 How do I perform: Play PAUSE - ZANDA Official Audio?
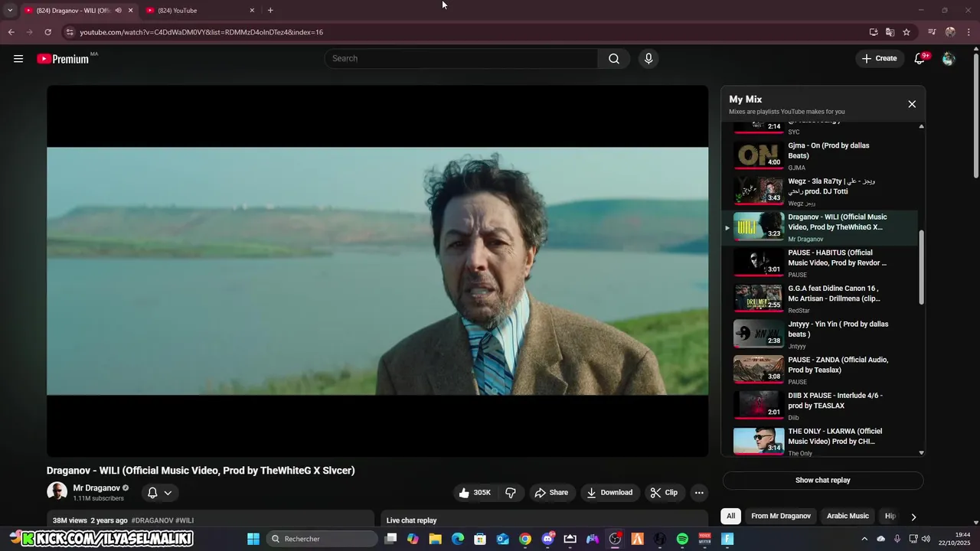coord(819,370)
